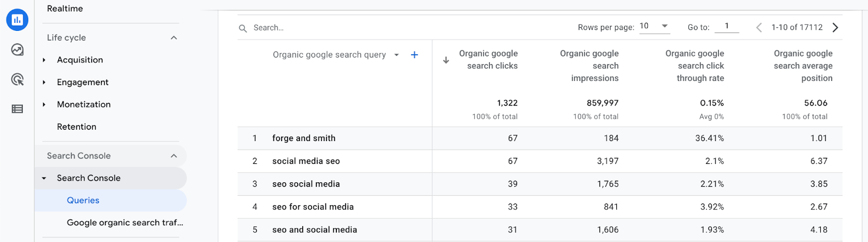Collapse the Life cycle section

coord(174,38)
